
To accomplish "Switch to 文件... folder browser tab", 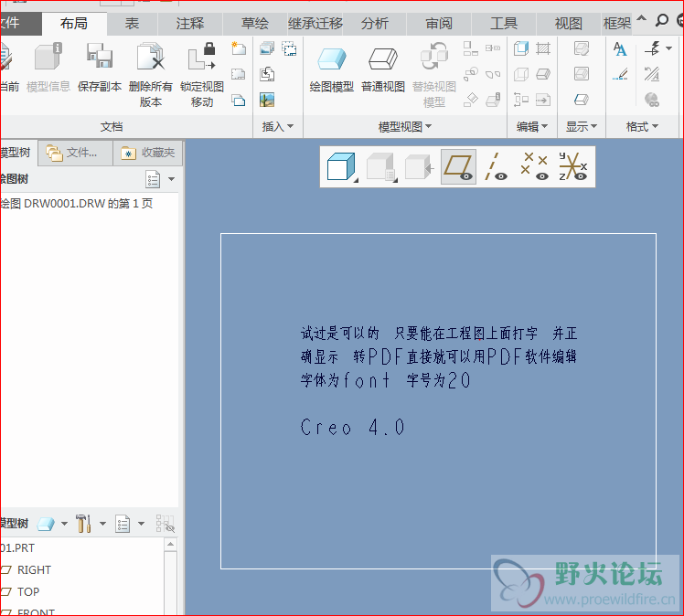I will [x=76, y=153].
